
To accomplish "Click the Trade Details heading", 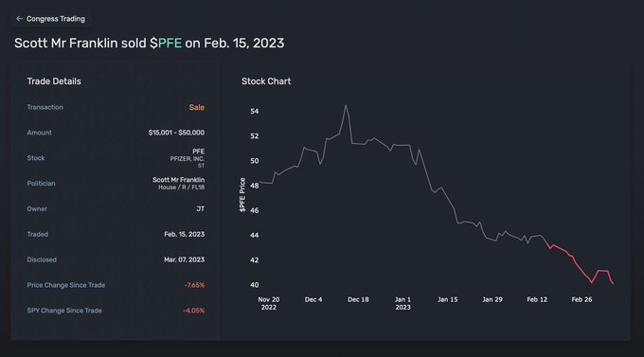I will (x=54, y=81).
